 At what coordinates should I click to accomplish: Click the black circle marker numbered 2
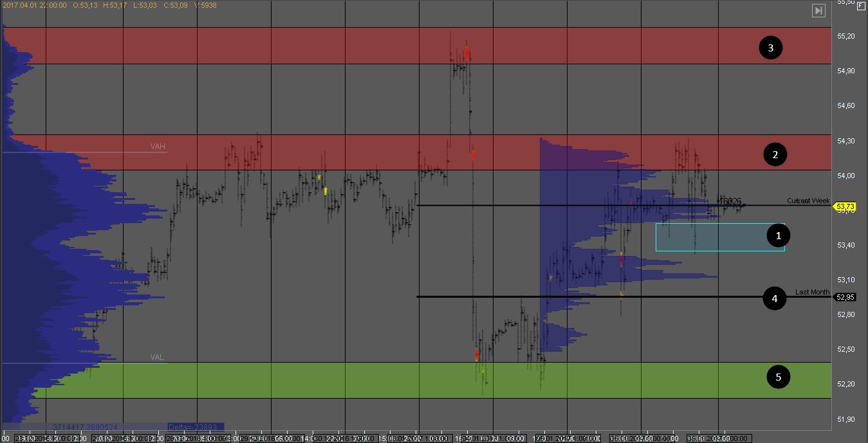pyautogui.click(x=775, y=154)
